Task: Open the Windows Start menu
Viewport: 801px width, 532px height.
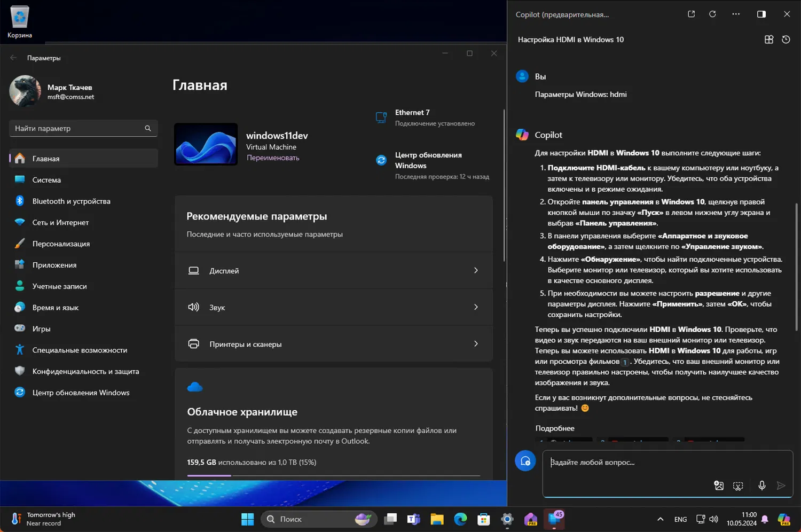Action: click(x=248, y=519)
